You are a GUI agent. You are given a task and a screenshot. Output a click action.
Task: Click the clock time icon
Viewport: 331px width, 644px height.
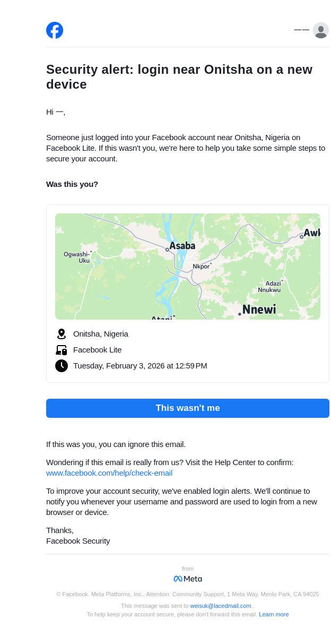[62, 366]
